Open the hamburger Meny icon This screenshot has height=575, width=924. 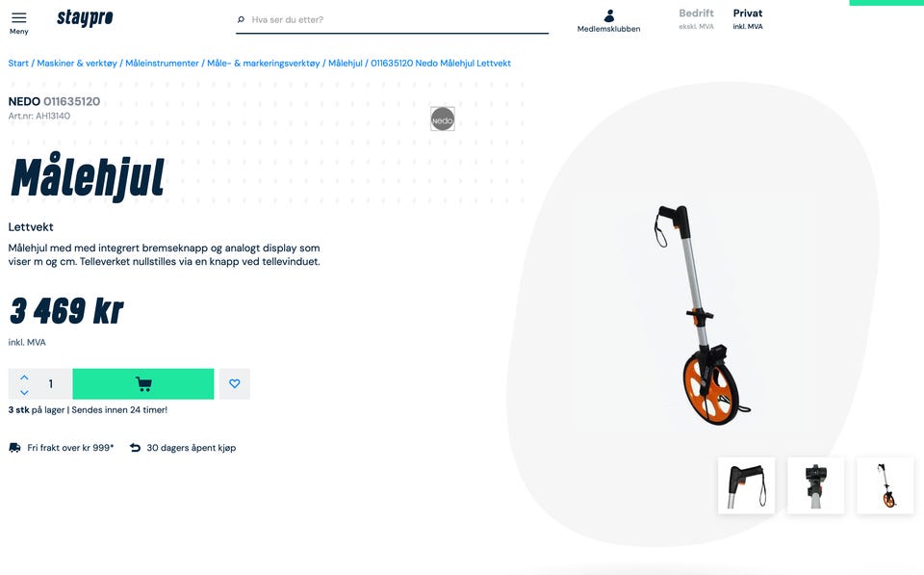click(19, 17)
